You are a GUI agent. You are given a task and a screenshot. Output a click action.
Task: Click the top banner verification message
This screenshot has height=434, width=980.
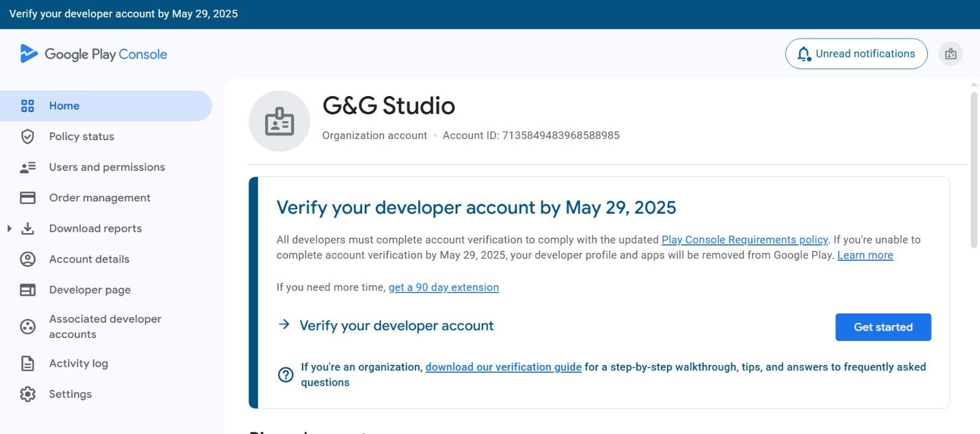tap(124, 14)
